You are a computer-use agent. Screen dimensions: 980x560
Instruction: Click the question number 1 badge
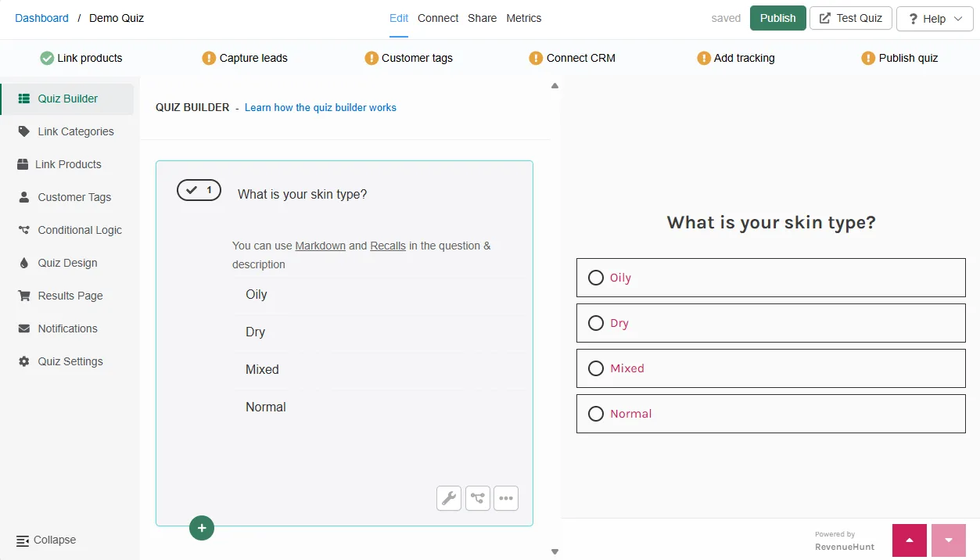coord(199,190)
